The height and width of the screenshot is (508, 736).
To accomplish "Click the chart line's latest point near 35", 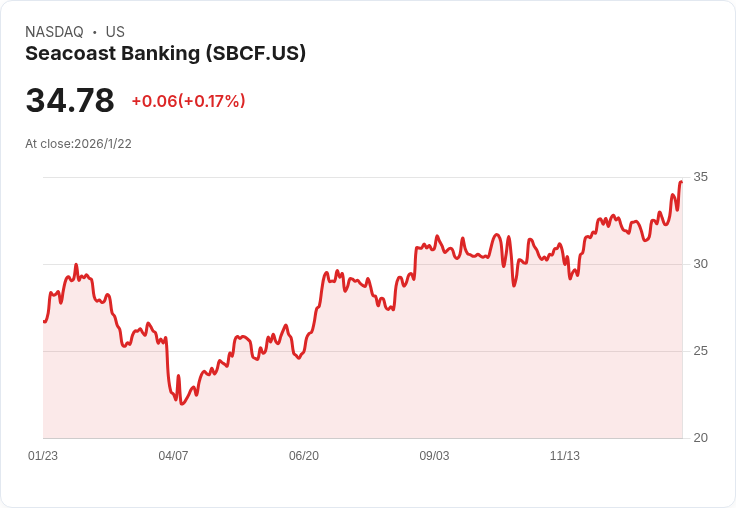I will [x=680, y=182].
